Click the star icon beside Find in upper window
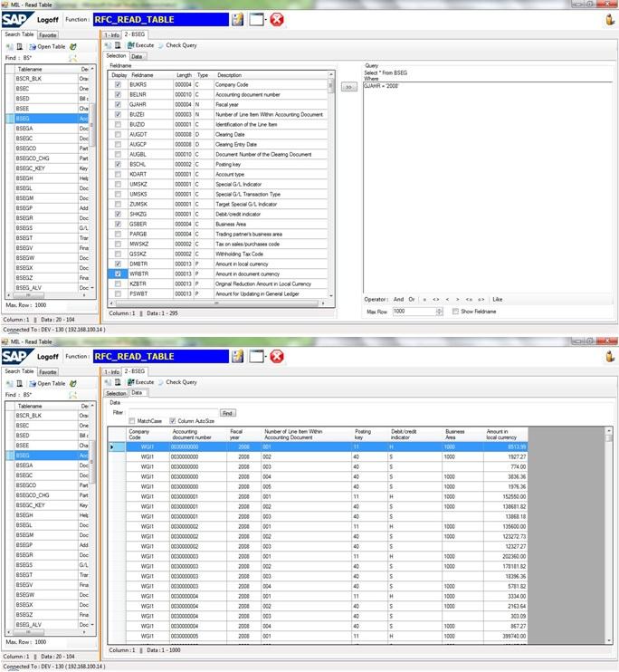Screen dimensions: 619x672 coord(72,58)
